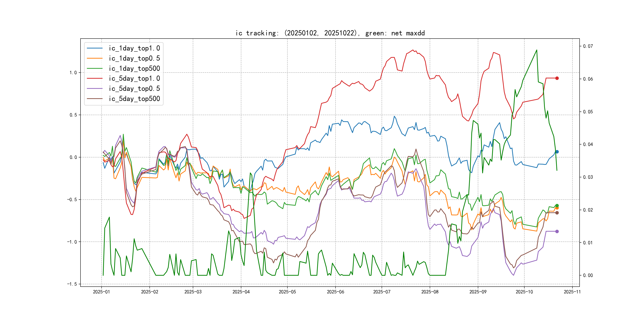Click the 0.07 right axis tick label

pos(588,46)
